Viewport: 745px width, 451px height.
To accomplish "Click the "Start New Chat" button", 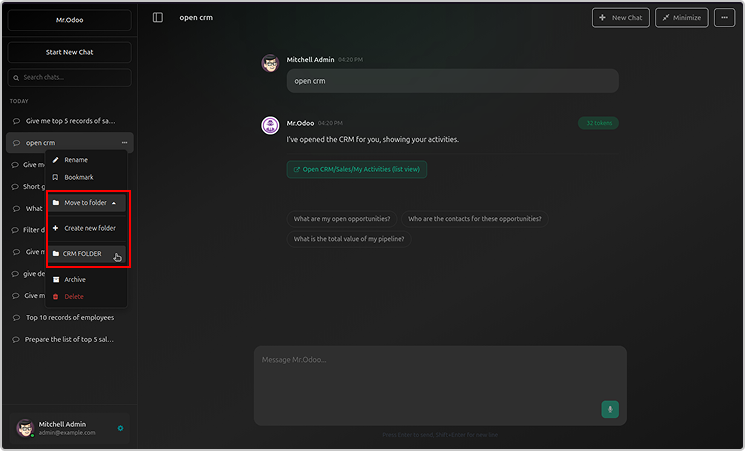I will (x=69, y=52).
